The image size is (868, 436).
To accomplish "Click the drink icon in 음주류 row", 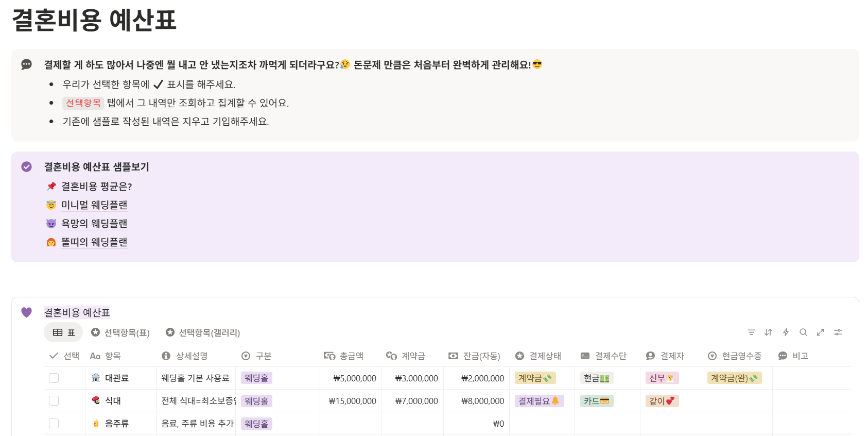I will (x=96, y=423).
